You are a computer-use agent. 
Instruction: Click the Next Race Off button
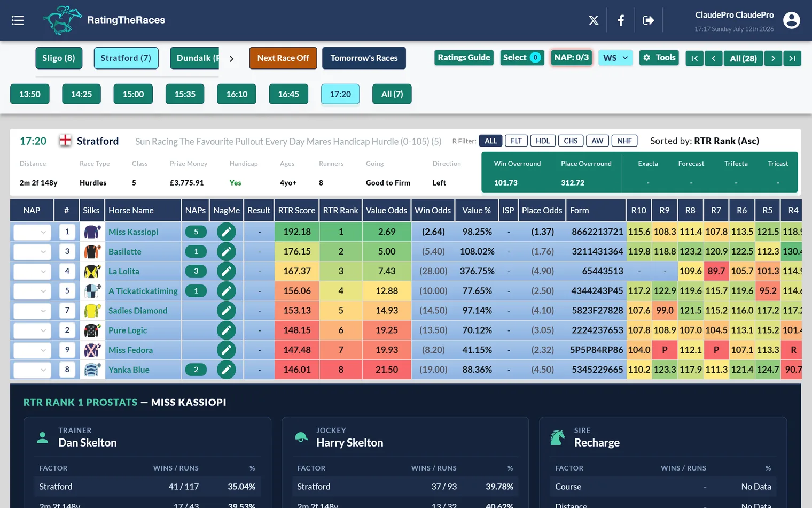pyautogui.click(x=283, y=58)
